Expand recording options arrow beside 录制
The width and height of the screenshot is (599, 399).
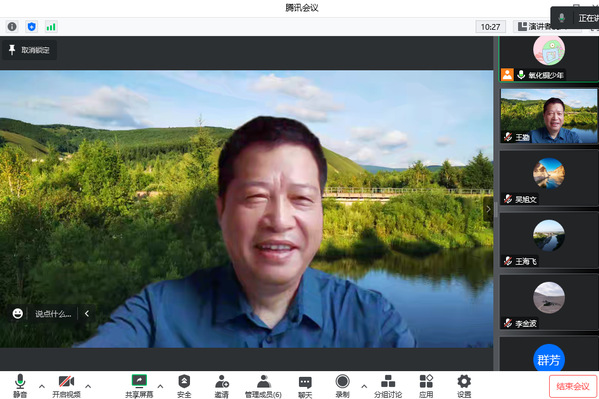click(x=364, y=386)
